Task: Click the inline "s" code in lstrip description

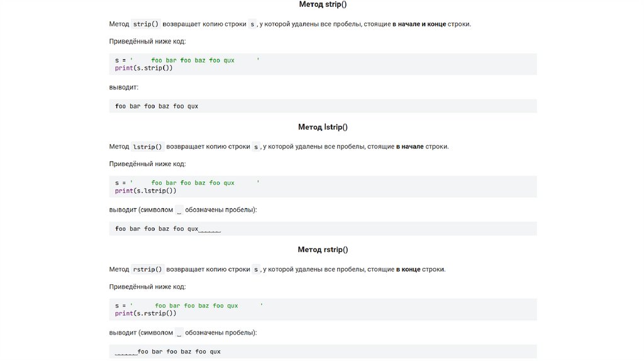Action: 256,147
